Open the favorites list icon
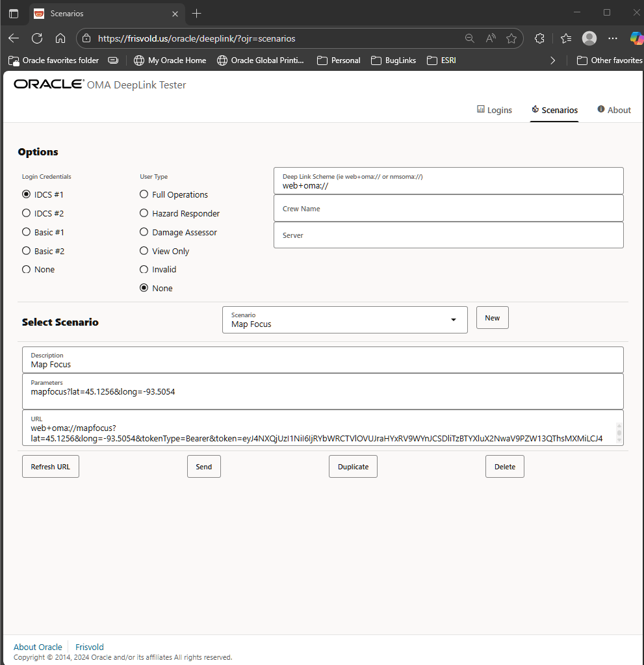 [566, 38]
